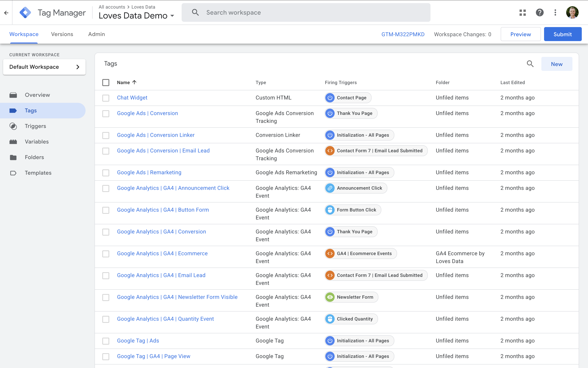Check the GA4 Announcement Click checkbox

click(x=106, y=188)
